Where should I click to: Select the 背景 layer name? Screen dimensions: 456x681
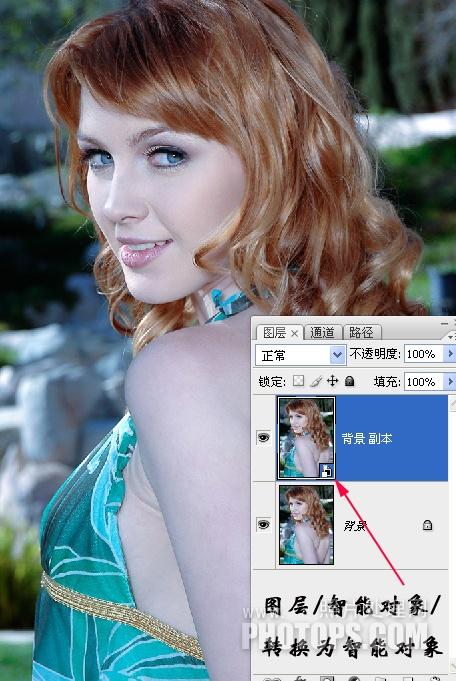coord(355,526)
